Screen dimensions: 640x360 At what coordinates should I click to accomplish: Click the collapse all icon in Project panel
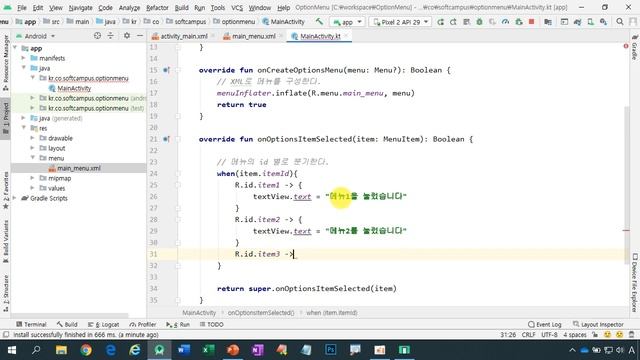110,36
